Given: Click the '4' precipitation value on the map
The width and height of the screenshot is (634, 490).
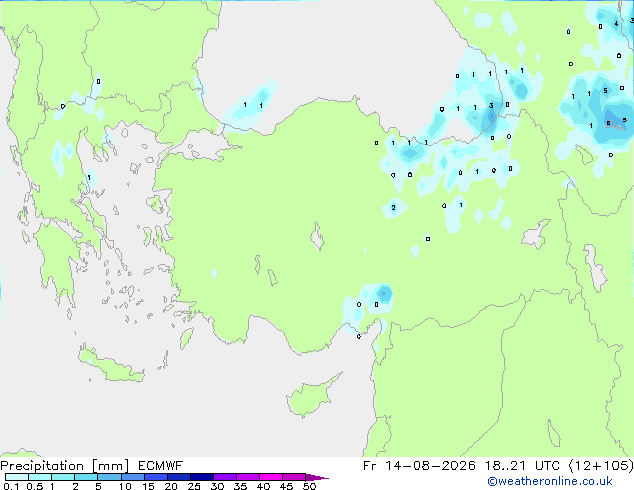Looking at the screenshot, I should (x=616, y=23).
